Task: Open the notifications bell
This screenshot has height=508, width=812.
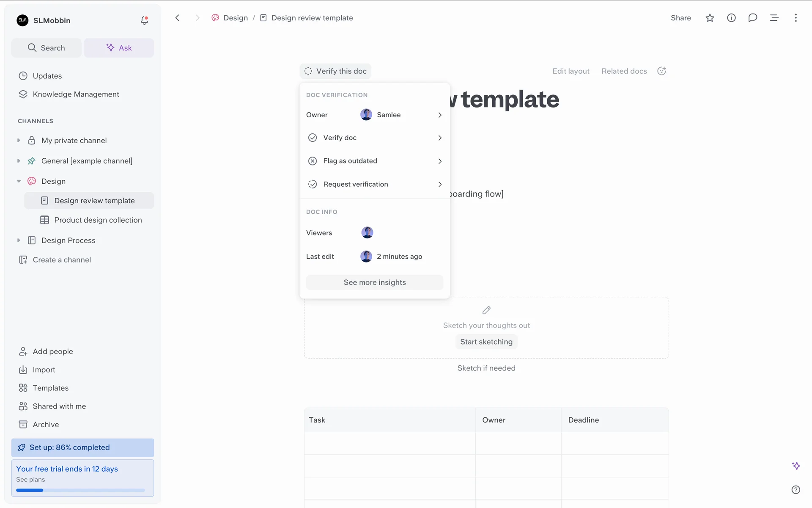Action: pyautogui.click(x=144, y=20)
